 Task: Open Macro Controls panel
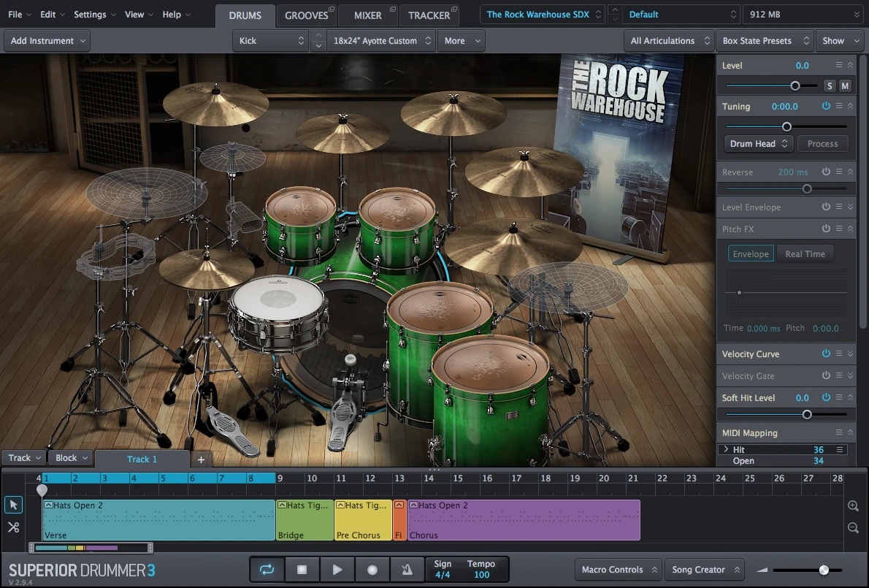(618, 570)
